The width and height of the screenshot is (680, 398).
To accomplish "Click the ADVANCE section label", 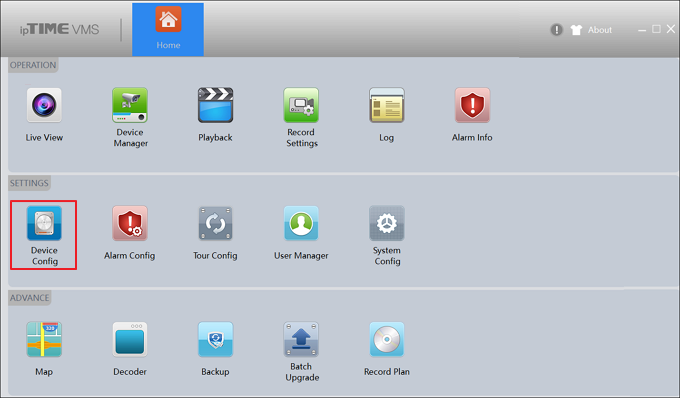I will tap(29, 298).
